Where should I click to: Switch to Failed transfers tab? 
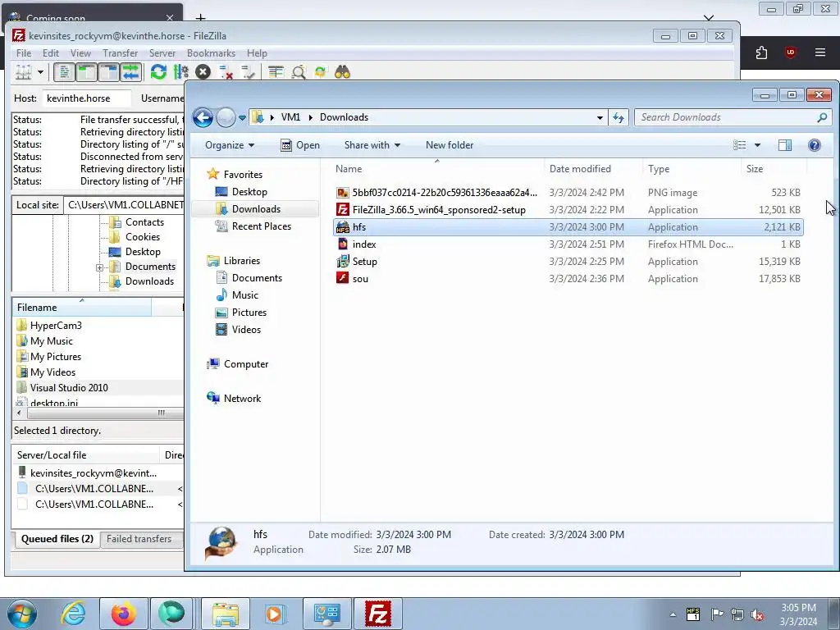(139, 539)
